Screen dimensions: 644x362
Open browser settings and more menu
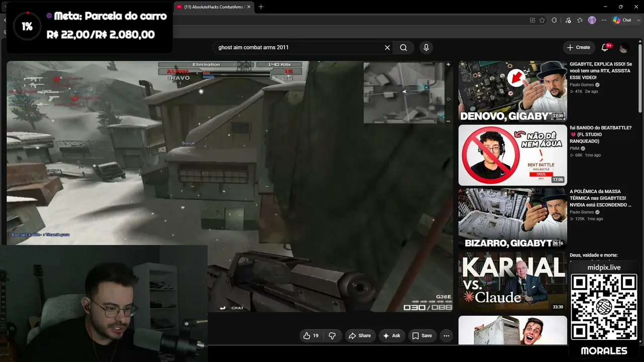(x=604, y=20)
